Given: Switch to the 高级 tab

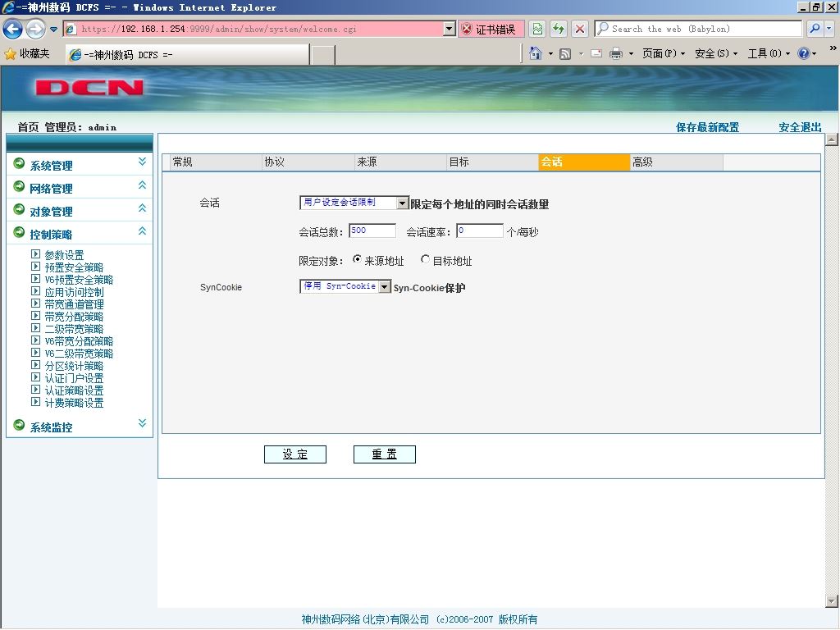Looking at the screenshot, I should click(x=677, y=162).
